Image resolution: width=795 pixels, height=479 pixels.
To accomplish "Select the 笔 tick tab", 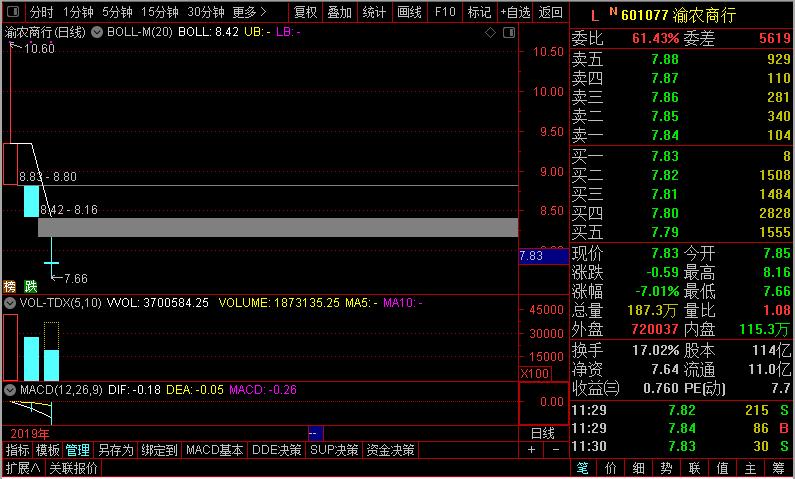I will [583, 468].
